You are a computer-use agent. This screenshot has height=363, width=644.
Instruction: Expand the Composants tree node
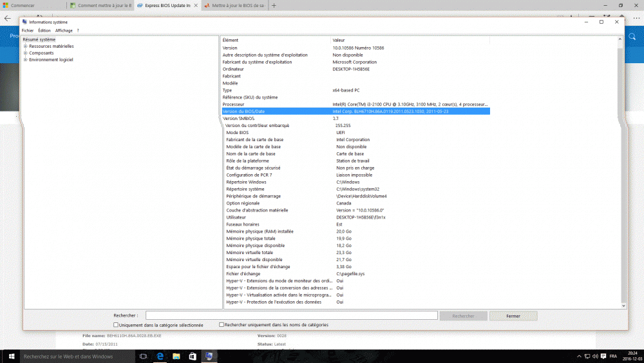click(26, 53)
